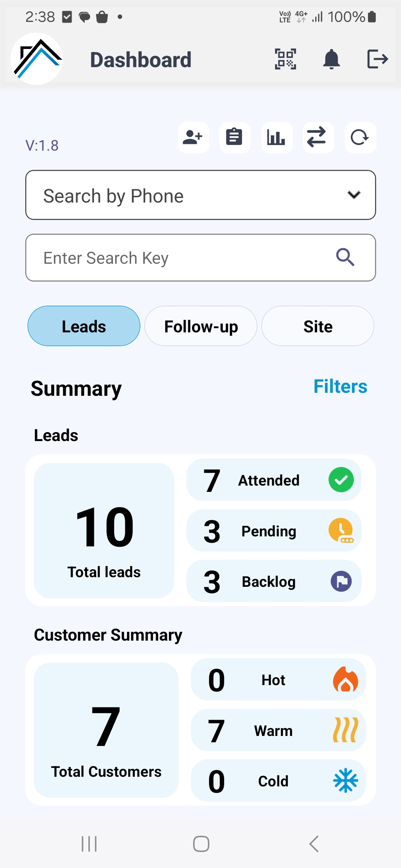Open the Warm customers card
401x868 pixels.
pyautogui.click(x=278, y=730)
